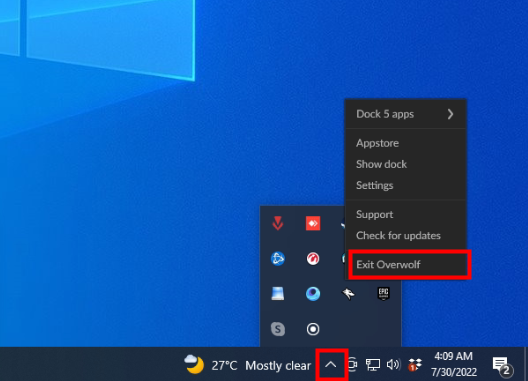Image resolution: width=528 pixels, height=381 pixels.
Task: Click the gray Skype tray icon
Action: pos(278,329)
